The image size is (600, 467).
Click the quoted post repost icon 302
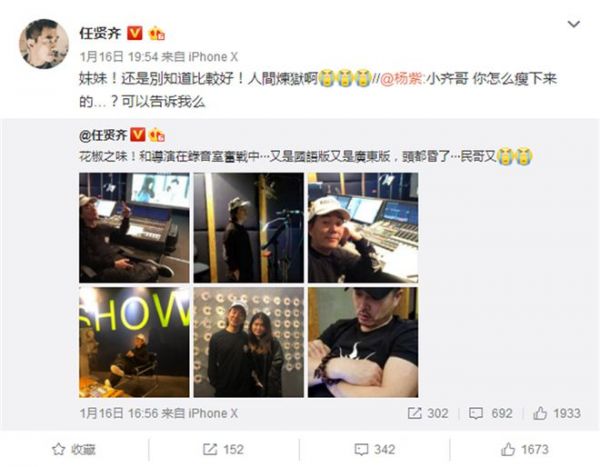(x=428, y=413)
